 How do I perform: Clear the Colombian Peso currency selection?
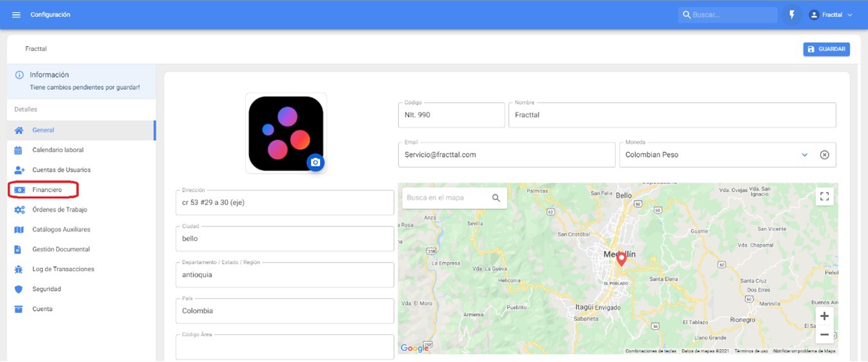(824, 155)
